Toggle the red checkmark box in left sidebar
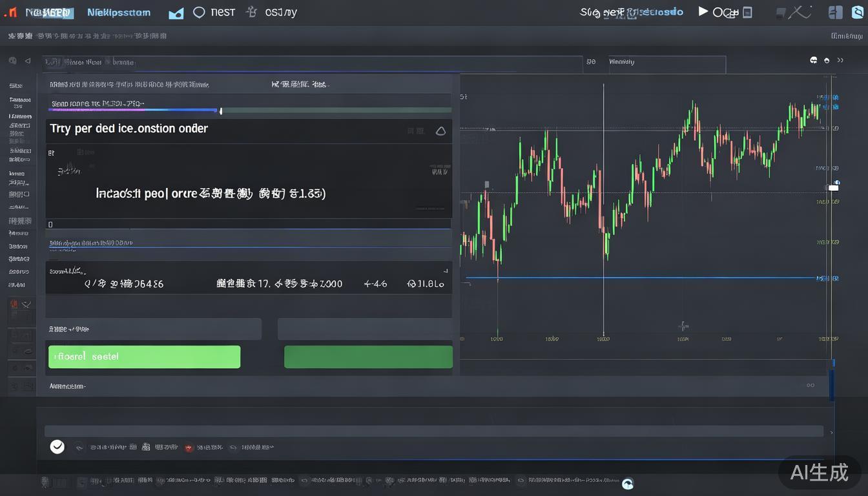Image resolution: width=868 pixels, height=496 pixels. click(14, 304)
